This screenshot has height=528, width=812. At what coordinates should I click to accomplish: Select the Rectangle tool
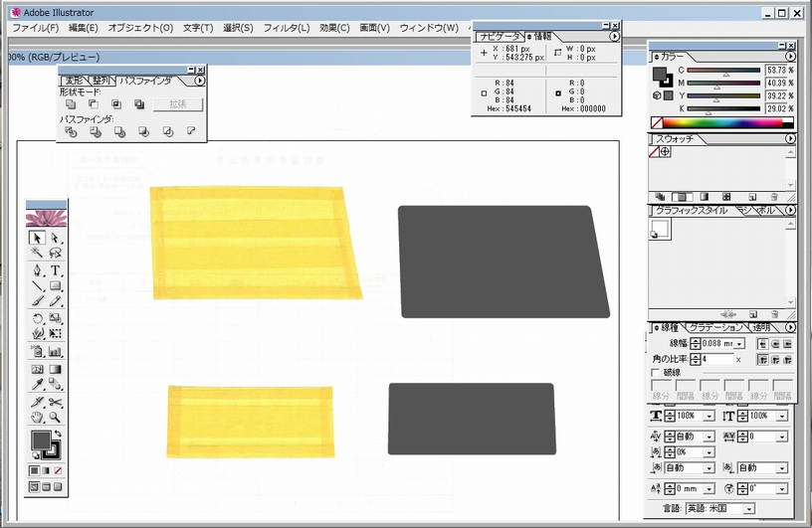[x=56, y=286]
